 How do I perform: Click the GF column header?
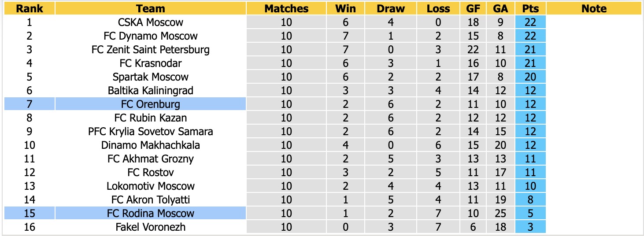473,8
